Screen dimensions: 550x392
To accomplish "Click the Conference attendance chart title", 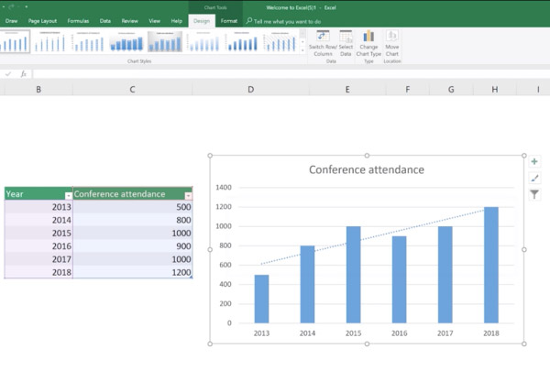I will tap(366, 169).
